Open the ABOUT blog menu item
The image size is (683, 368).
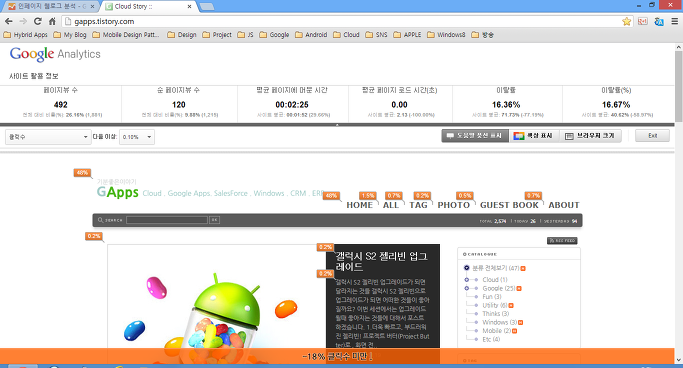click(x=564, y=205)
